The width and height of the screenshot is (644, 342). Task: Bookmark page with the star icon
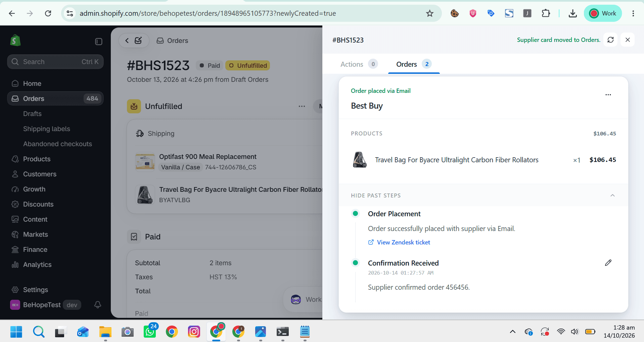[430, 13]
